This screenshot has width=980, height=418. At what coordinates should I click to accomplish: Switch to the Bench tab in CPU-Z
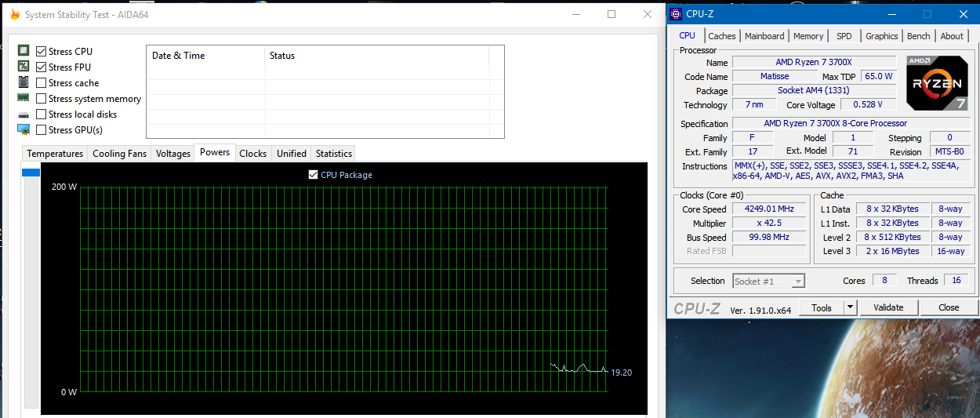919,36
